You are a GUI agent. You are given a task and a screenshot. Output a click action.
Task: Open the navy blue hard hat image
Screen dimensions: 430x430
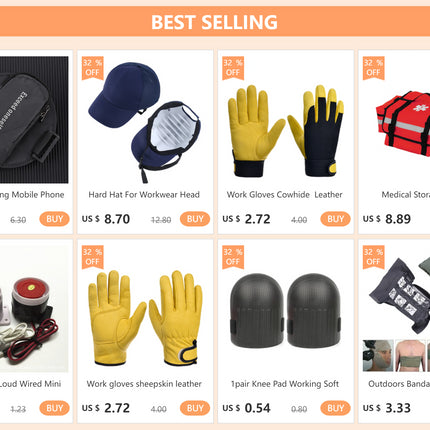[x=145, y=120]
